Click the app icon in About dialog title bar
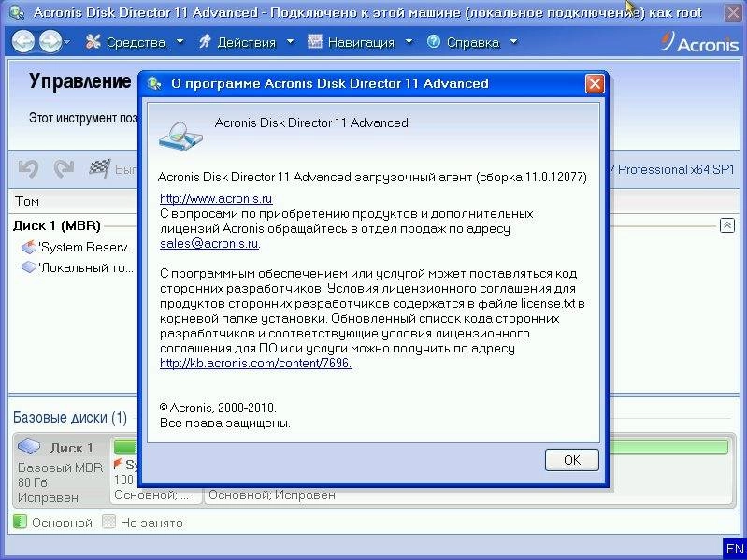 coord(154,84)
